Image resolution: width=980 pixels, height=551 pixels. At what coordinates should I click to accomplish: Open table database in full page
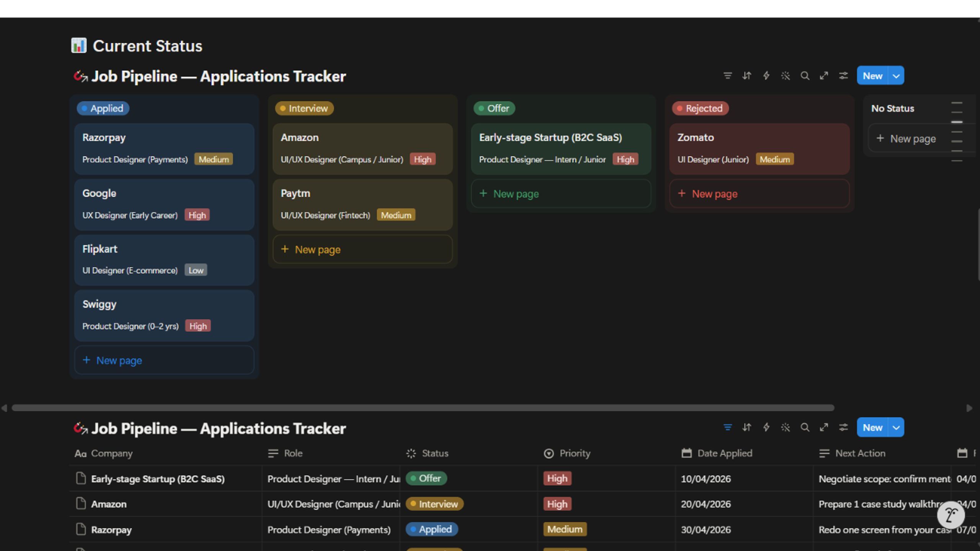point(824,427)
